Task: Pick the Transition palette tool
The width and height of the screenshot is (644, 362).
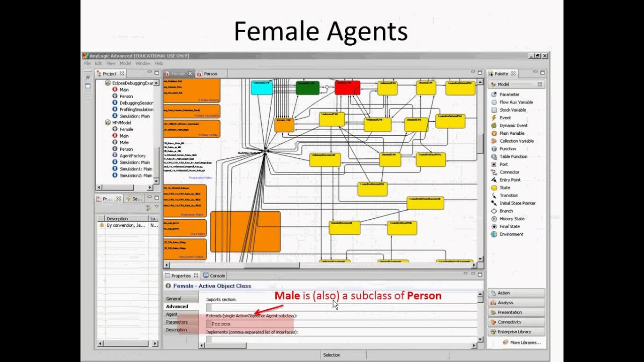Action: click(x=509, y=195)
